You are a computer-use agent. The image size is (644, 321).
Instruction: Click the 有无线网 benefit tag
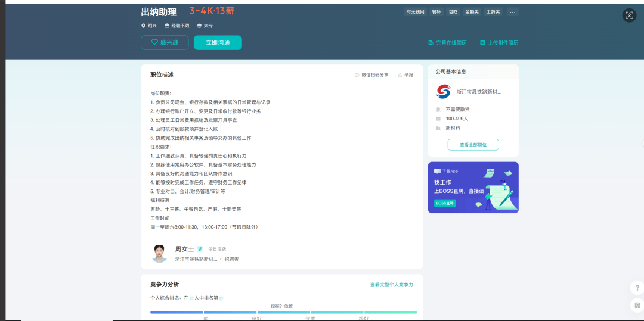coord(415,12)
